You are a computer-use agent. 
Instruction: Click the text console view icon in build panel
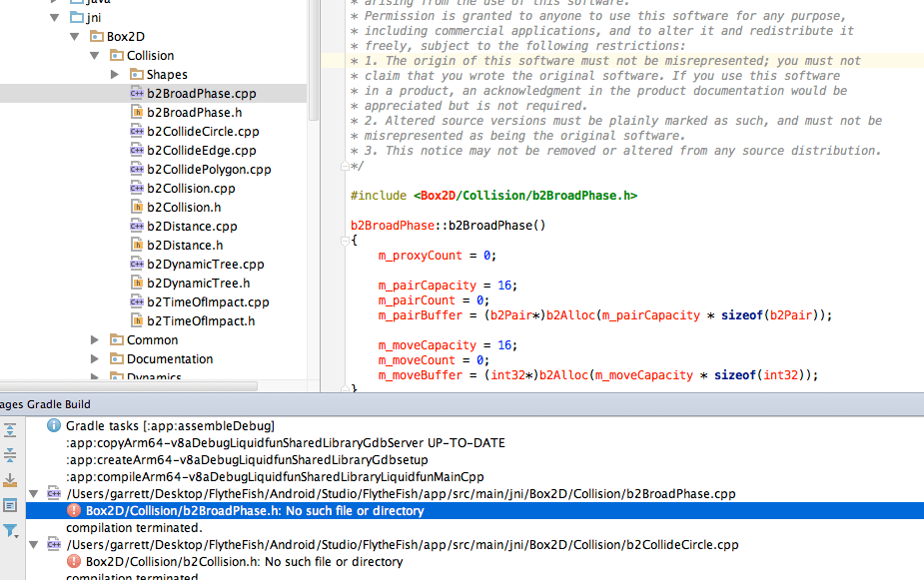10,505
